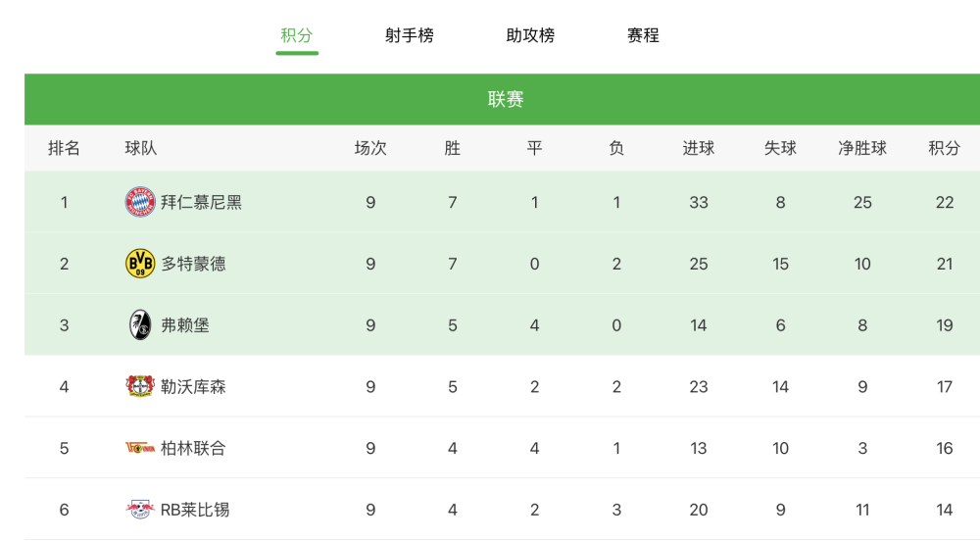This screenshot has width=980, height=542.
Task: Click the Bayern Munich club logo
Action: click(x=140, y=202)
